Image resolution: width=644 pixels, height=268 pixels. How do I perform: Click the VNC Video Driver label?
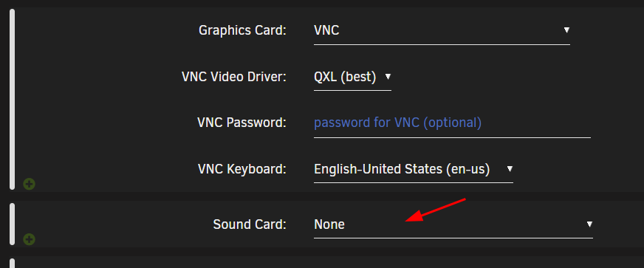[x=233, y=77]
